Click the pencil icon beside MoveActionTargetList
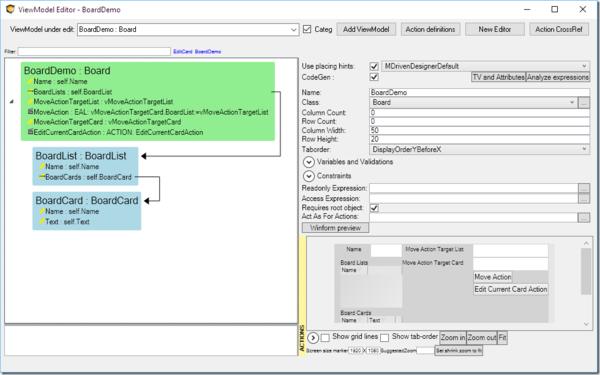 [30, 101]
